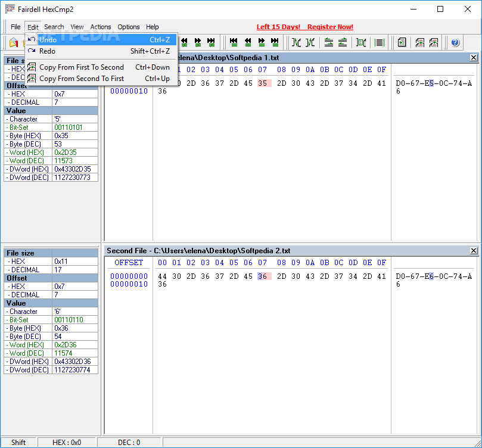Click byte 36 at offset 00000010 in first file

click(162, 91)
